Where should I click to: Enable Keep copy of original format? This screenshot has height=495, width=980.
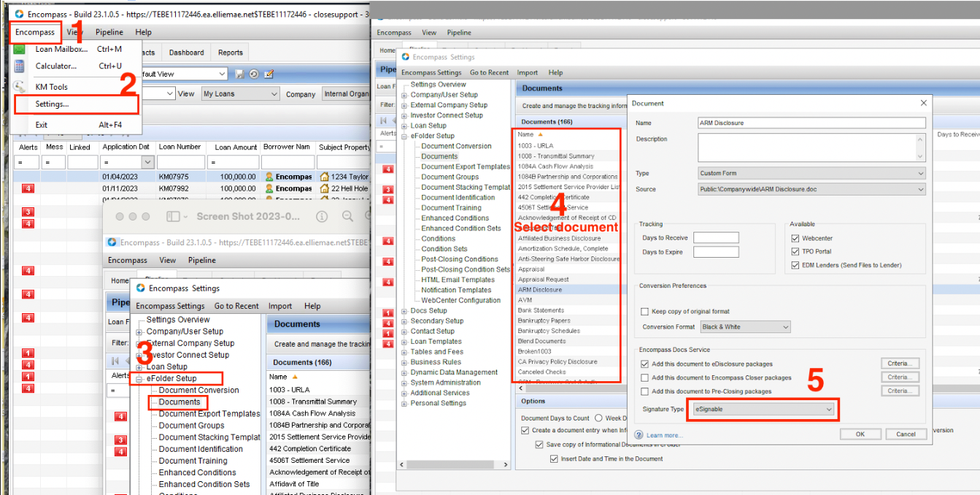pos(644,312)
